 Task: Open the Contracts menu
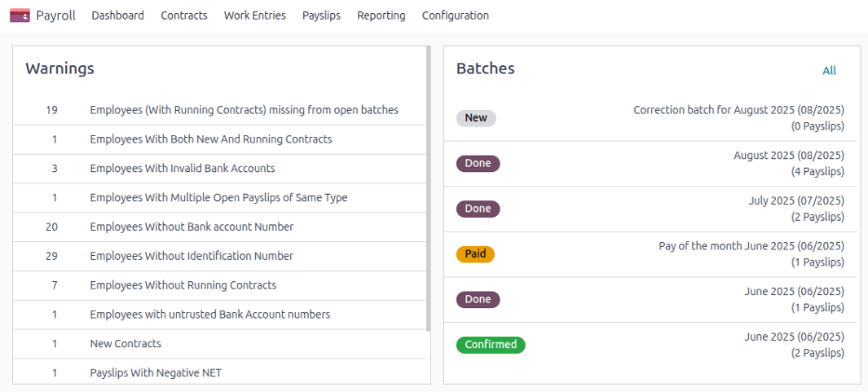click(184, 16)
